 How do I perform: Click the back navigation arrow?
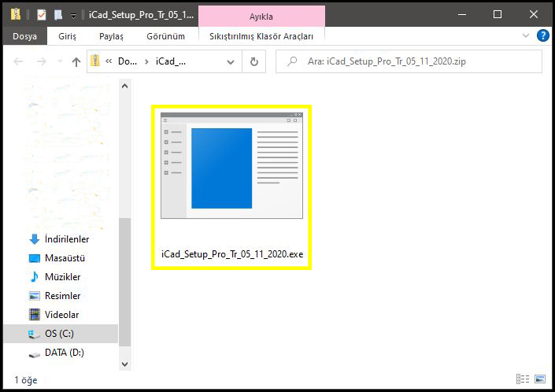(18, 62)
